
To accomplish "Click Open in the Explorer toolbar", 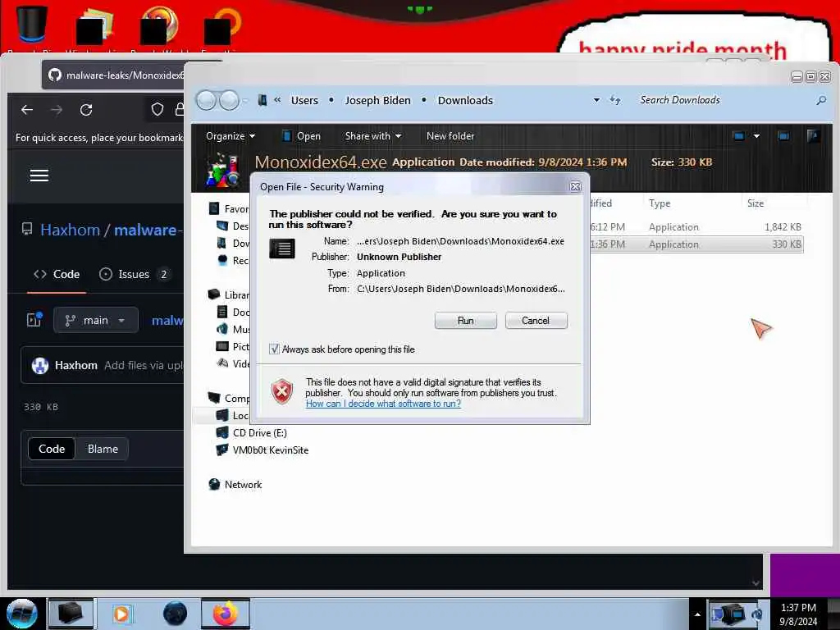I will click(x=302, y=136).
